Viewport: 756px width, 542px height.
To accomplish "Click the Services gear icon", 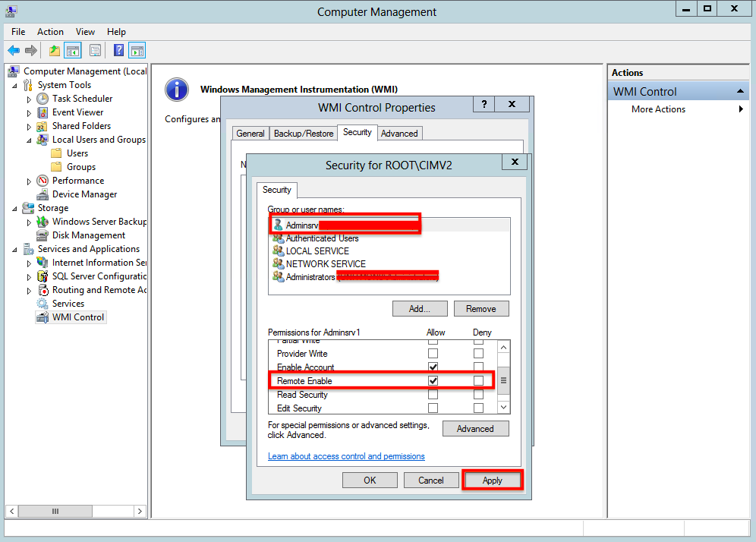I will (43, 304).
